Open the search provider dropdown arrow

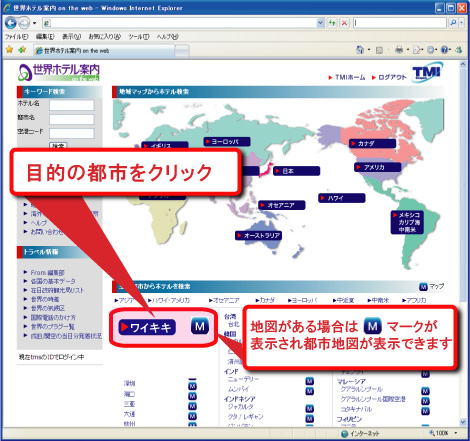(461, 23)
